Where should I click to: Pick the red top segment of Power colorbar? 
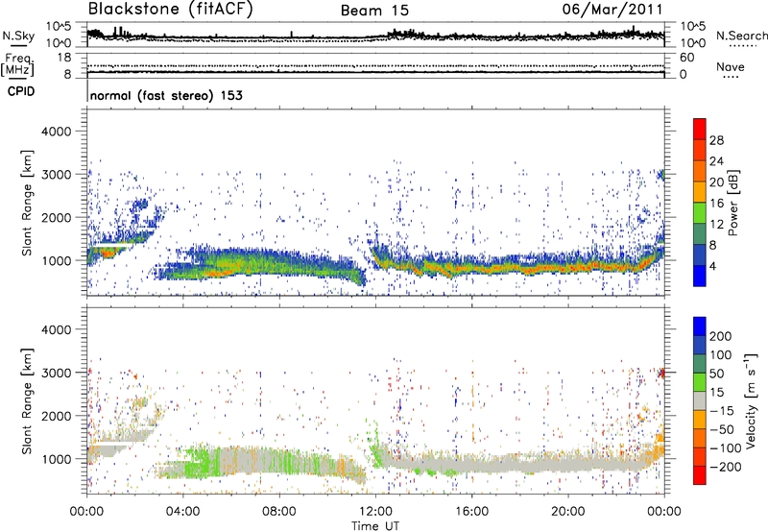700,130
